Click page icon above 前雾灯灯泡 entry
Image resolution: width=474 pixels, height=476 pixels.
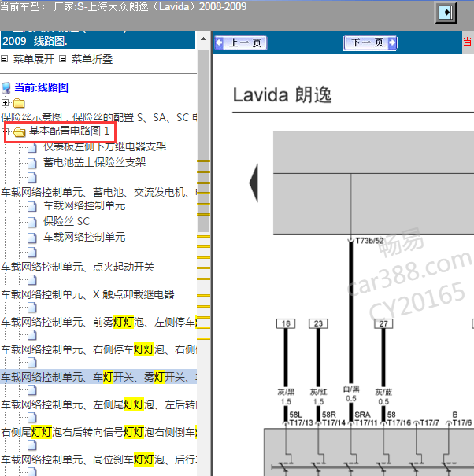pos(32,308)
